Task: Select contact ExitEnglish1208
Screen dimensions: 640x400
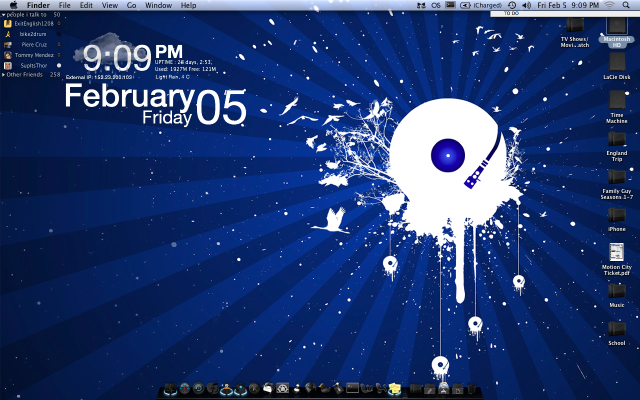Action: [34, 24]
